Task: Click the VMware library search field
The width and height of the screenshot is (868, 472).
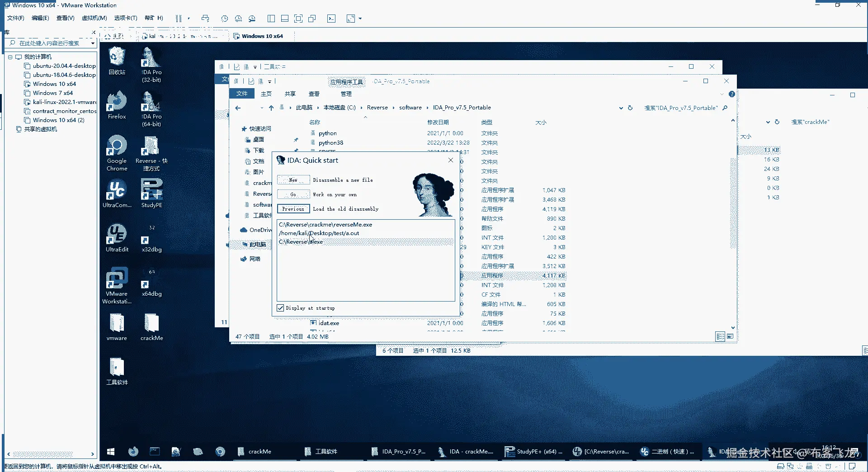Action: click(x=50, y=43)
